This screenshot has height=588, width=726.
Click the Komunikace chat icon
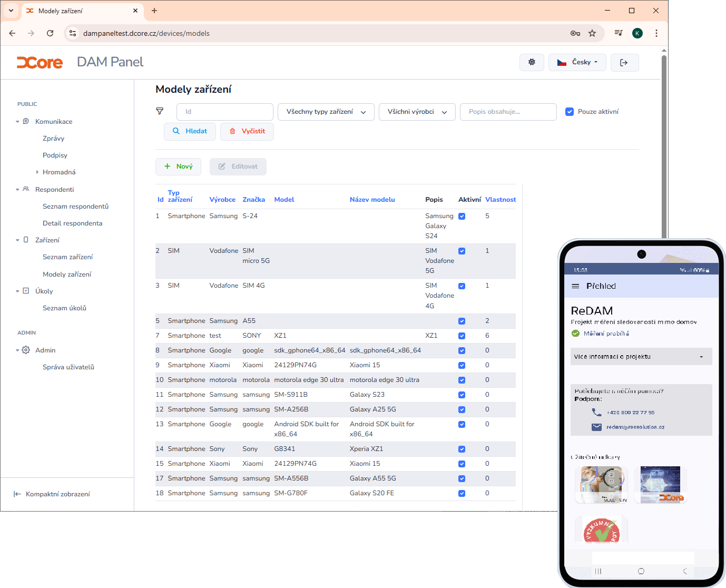tap(26, 121)
